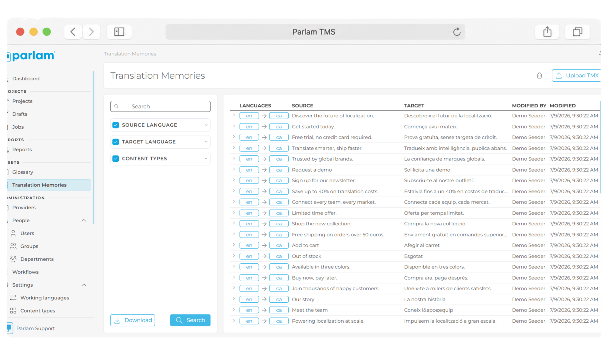
Task: Open Departments icon in sidebar
Action: pos(13,259)
